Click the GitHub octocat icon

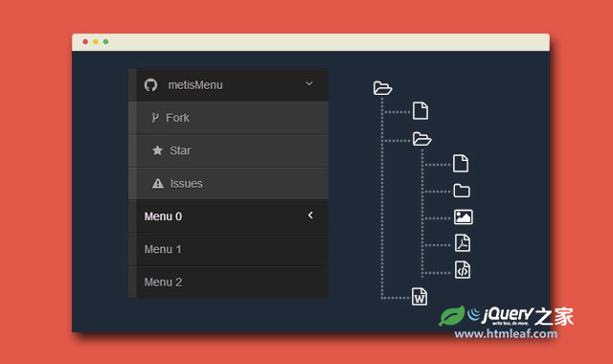pyautogui.click(x=150, y=85)
